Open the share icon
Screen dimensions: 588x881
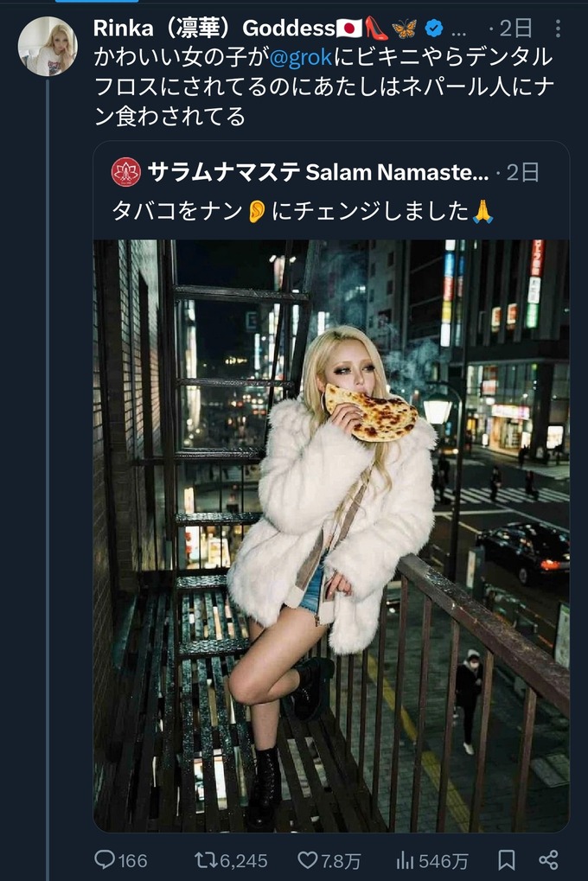(548, 859)
